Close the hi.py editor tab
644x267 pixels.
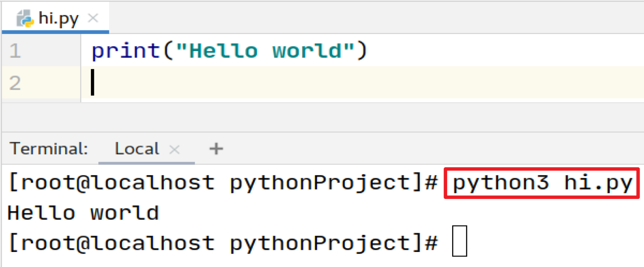[93, 18]
